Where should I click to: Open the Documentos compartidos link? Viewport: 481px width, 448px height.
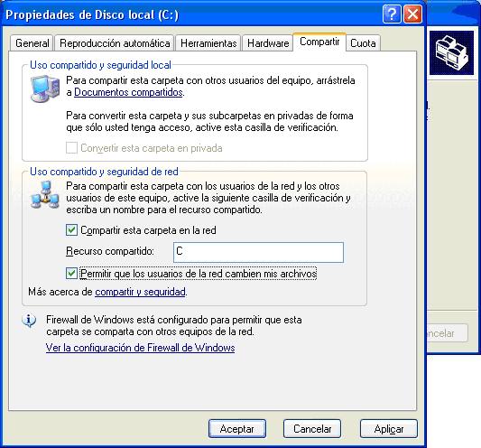point(128,92)
